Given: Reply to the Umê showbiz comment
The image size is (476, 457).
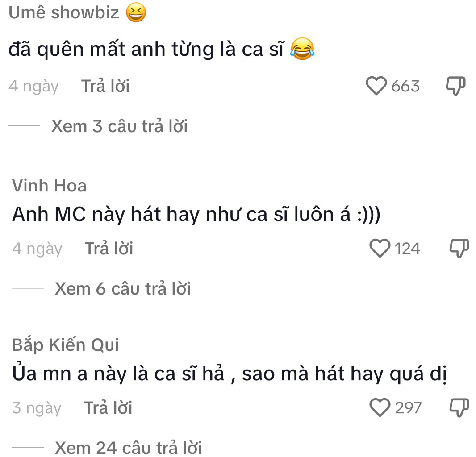Looking at the screenshot, I should 105,86.
